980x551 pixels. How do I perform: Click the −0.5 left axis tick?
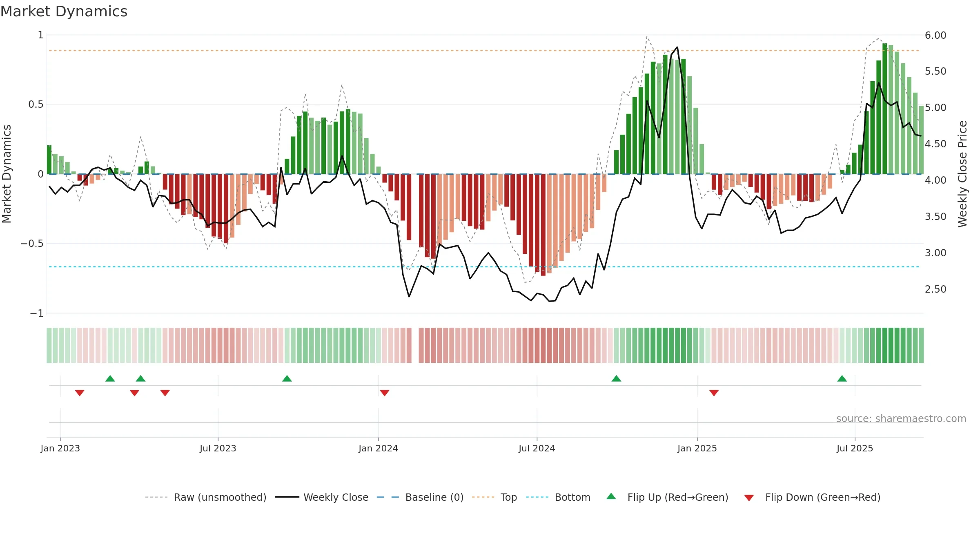tap(32, 244)
